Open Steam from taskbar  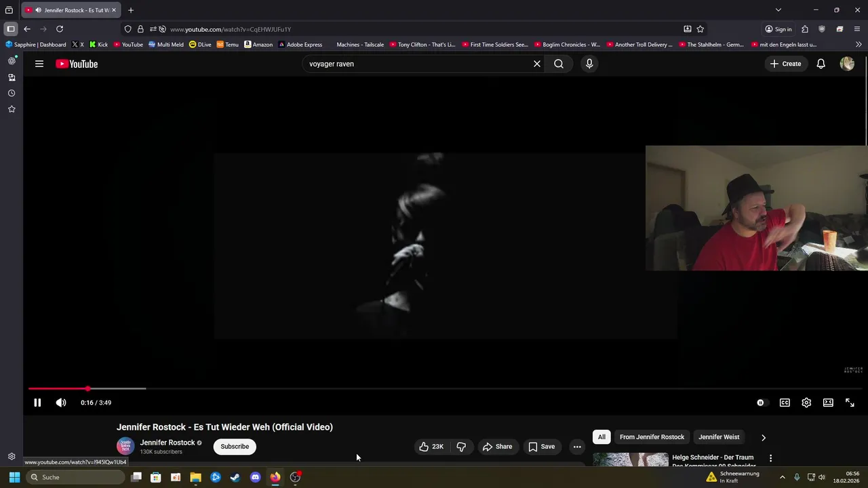click(x=235, y=477)
